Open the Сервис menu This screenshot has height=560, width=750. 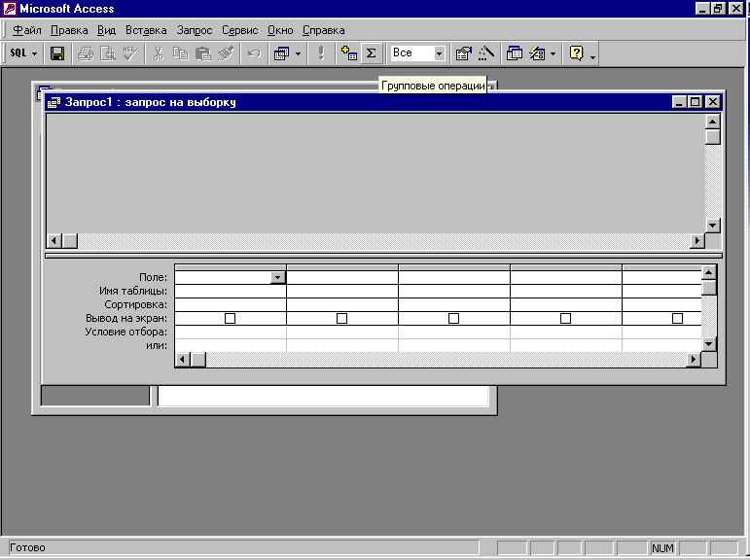tap(239, 30)
